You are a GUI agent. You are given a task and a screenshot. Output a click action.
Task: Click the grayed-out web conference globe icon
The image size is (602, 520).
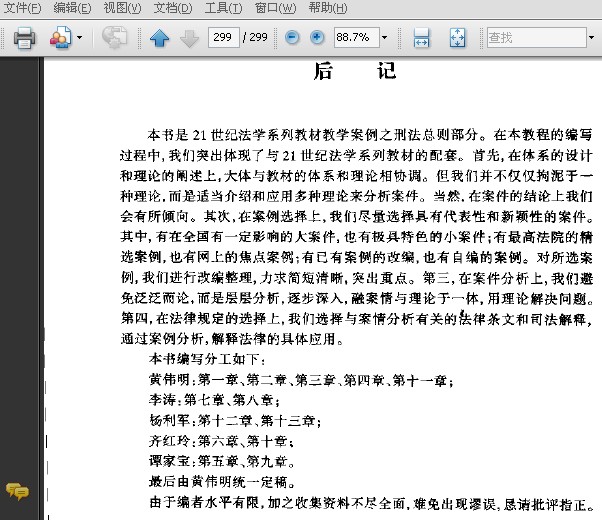coord(114,37)
